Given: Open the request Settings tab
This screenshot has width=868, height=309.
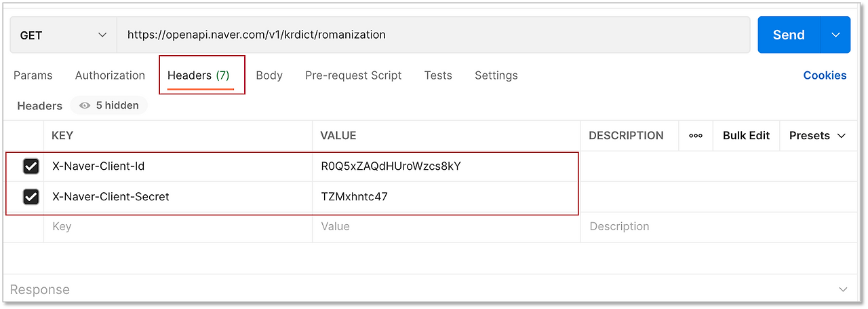Looking at the screenshot, I should click(496, 75).
